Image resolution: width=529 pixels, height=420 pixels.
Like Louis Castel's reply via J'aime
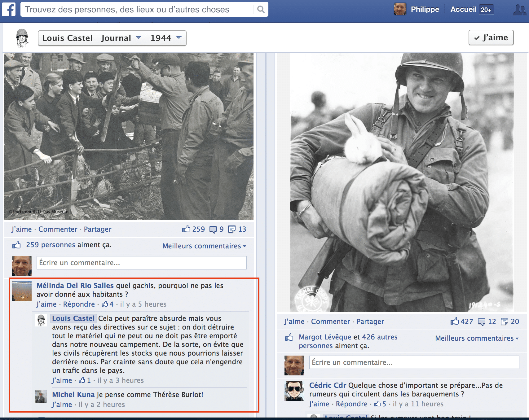tap(62, 380)
